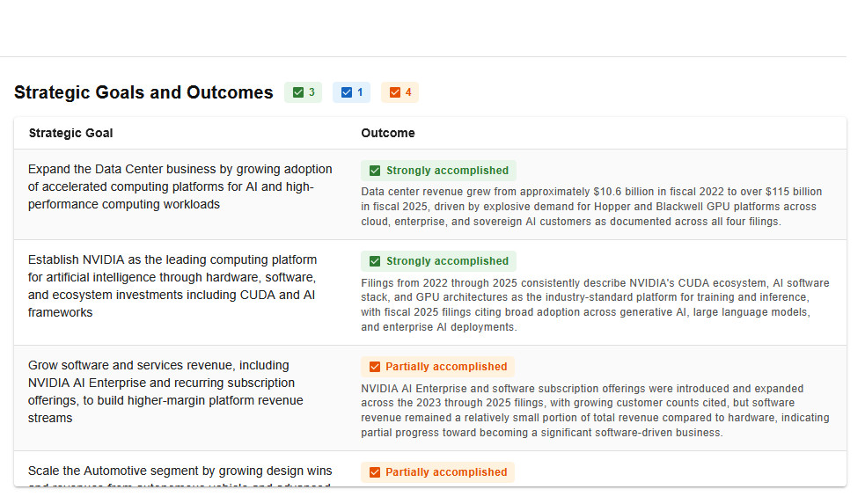
Task: Click the orange check icon in the software revenue row
Action: tap(375, 367)
